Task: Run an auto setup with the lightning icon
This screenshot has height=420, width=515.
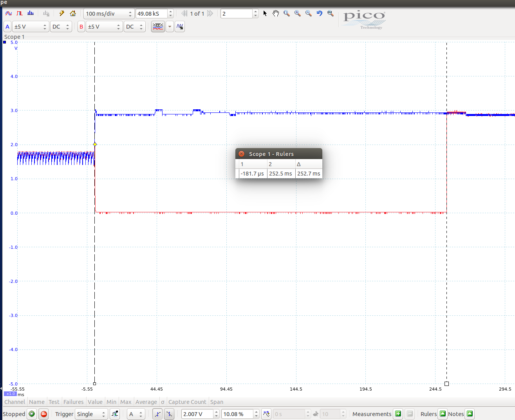Action: [61, 13]
